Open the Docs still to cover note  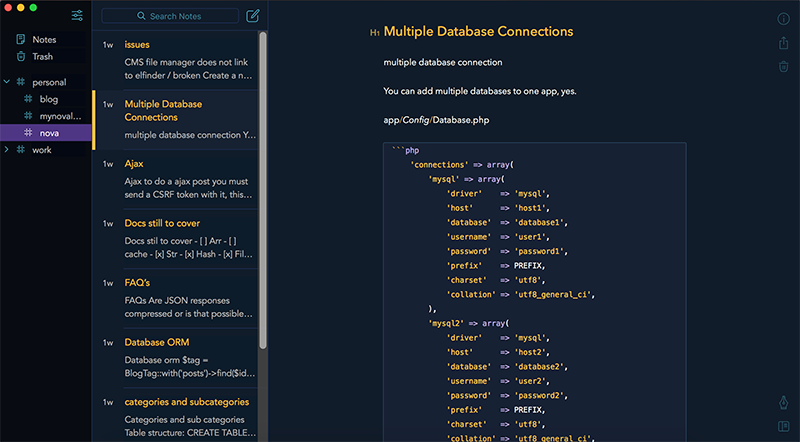(x=176, y=239)
